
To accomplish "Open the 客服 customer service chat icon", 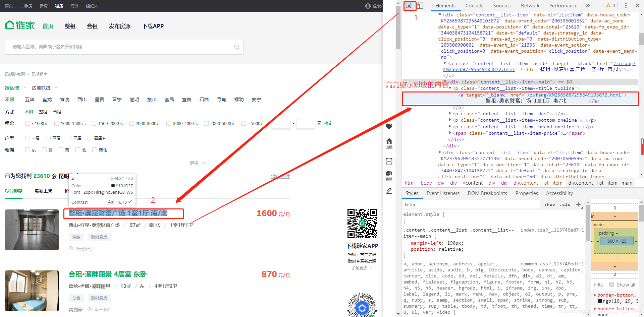I will click(x=389, y=174).
